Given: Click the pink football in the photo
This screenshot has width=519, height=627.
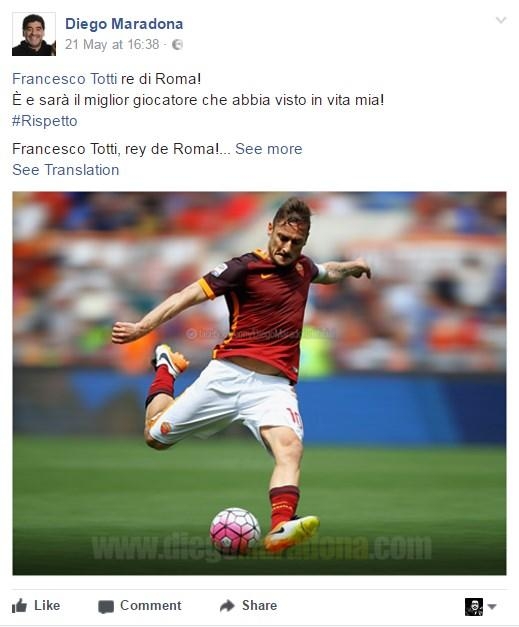Looking at the screenshot, I should click(x=235, y=531).
